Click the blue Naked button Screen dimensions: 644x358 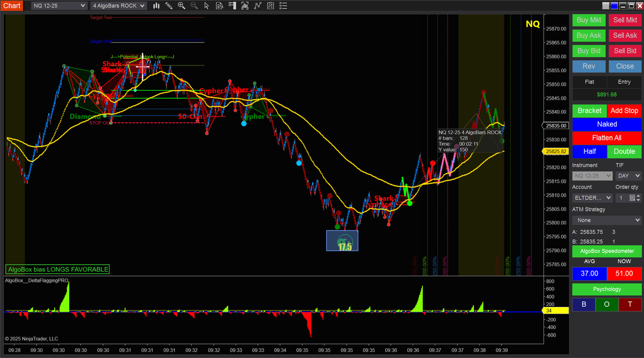[607, 124]
